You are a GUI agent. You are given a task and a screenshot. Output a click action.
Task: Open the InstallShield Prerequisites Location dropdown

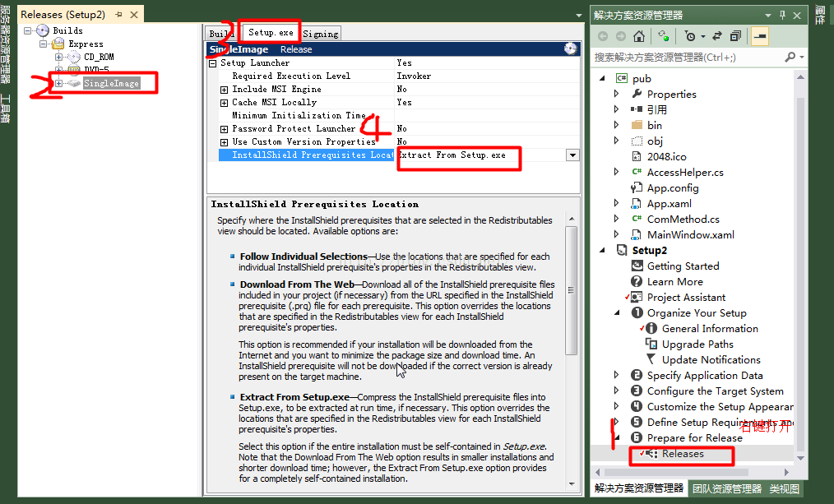click(x=572, y=155)
